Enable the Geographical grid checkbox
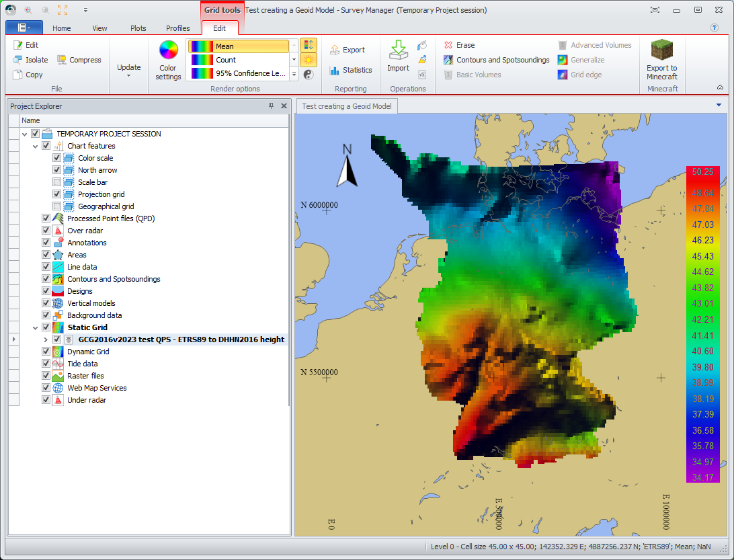The height and width of the screenshot is (560, 734). click(57, 206)
